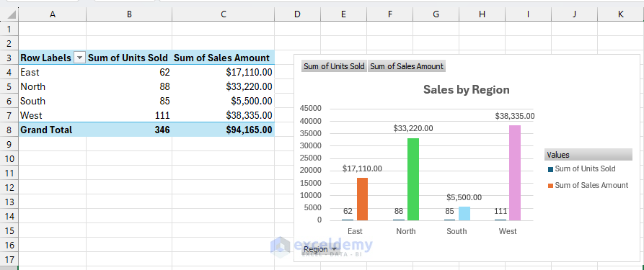
Task: Select the Sum of Sales Amount legend entry
Action: (588, 185)
